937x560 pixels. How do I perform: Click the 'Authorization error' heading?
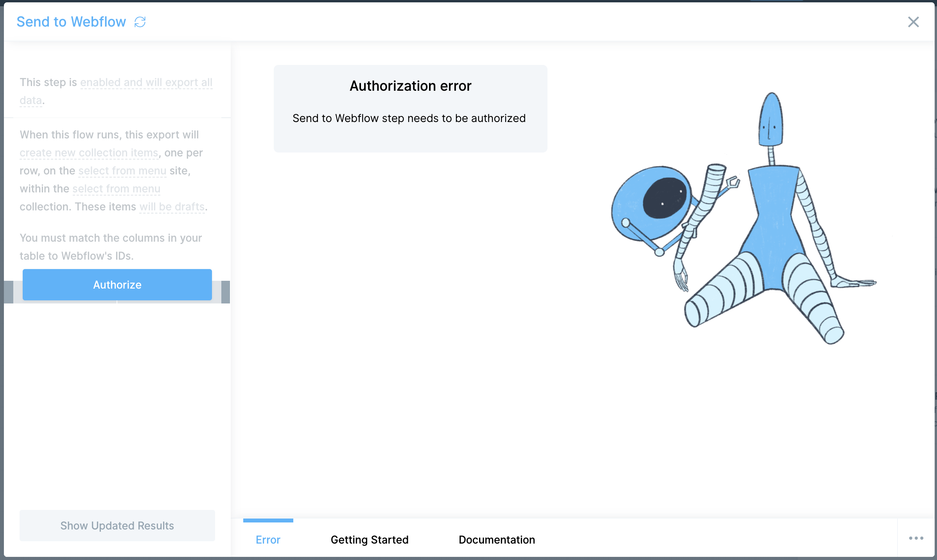point(411,86)
